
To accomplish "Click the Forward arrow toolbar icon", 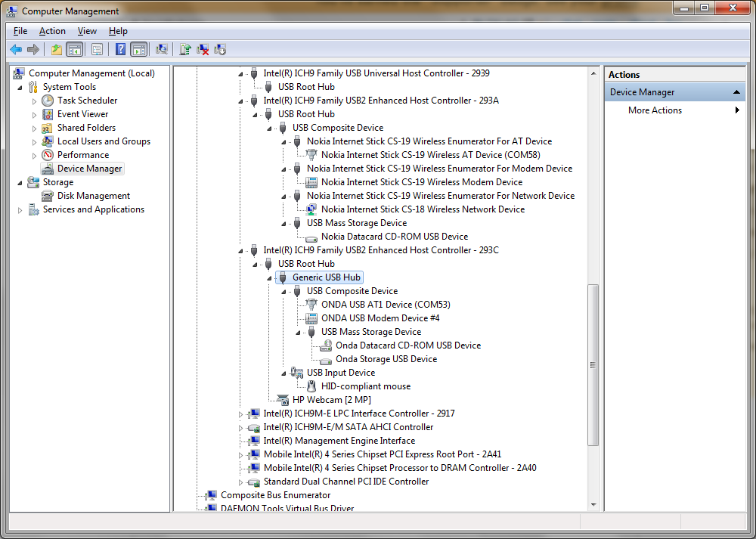I will pos(33,49).
